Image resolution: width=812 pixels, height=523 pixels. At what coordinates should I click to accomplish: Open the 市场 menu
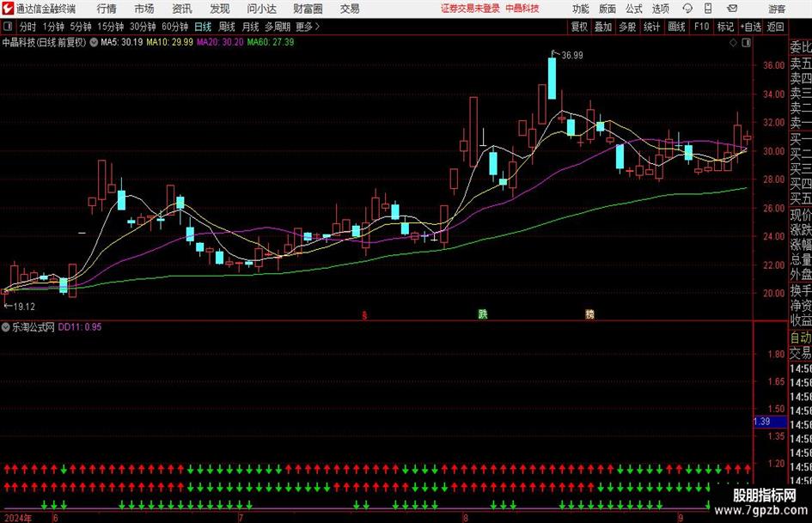(x=144, y=9)
